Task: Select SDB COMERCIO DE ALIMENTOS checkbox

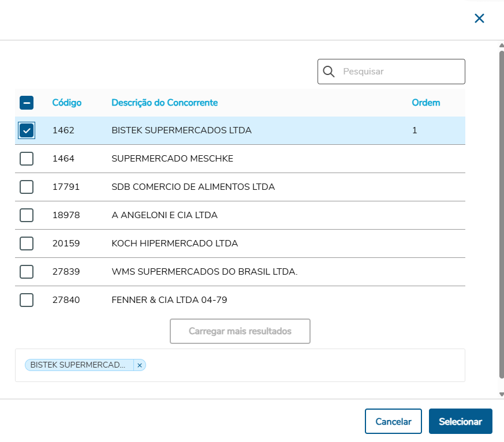Action: click(x=27, y=187)
